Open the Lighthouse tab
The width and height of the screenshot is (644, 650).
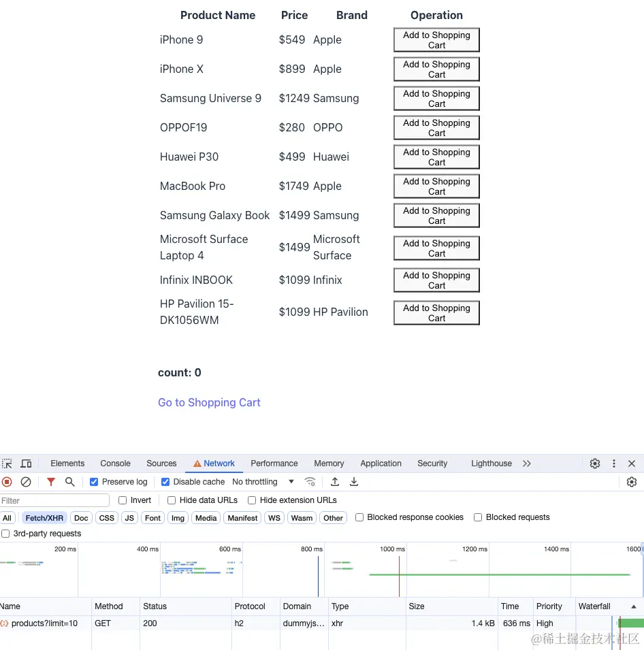[492, 464]
